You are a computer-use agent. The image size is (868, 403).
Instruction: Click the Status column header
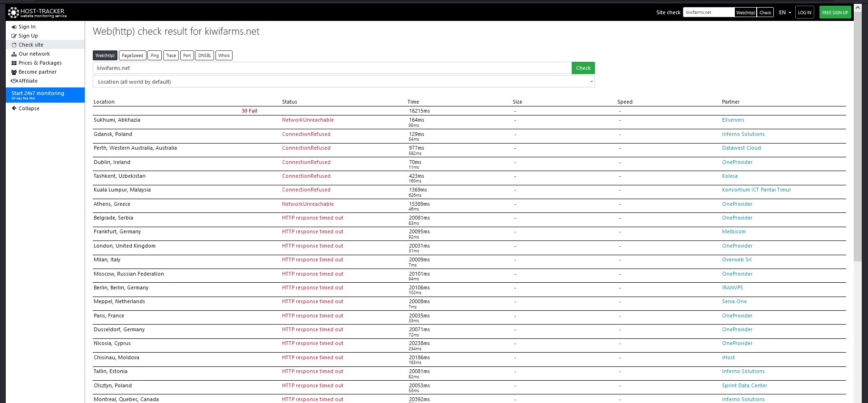point(290,102)
